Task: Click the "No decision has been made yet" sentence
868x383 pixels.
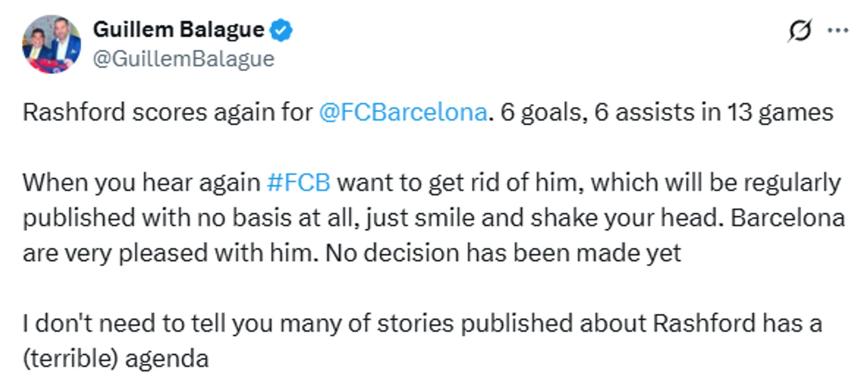Action: (x=503, y=253)
